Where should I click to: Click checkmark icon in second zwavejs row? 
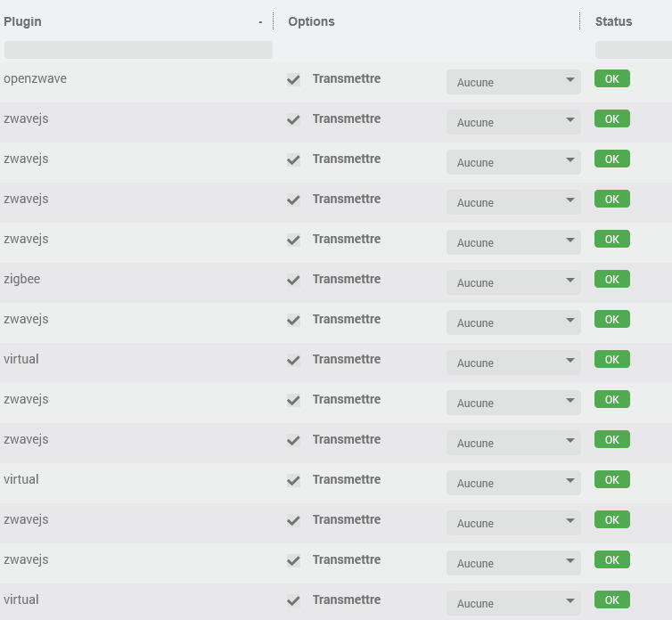point(293,159)
